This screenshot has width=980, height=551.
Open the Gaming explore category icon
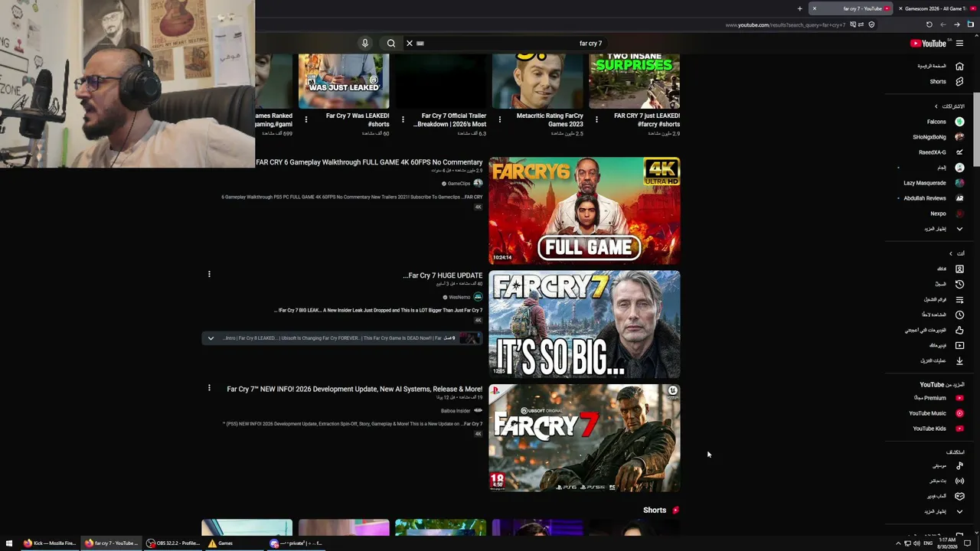[x=959, y=496]
